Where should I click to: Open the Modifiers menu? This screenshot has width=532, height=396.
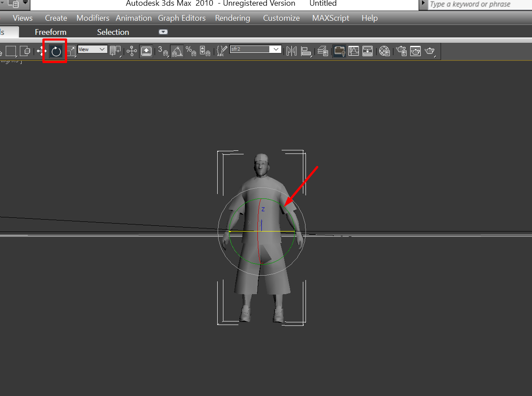click(x=93, y=18)
